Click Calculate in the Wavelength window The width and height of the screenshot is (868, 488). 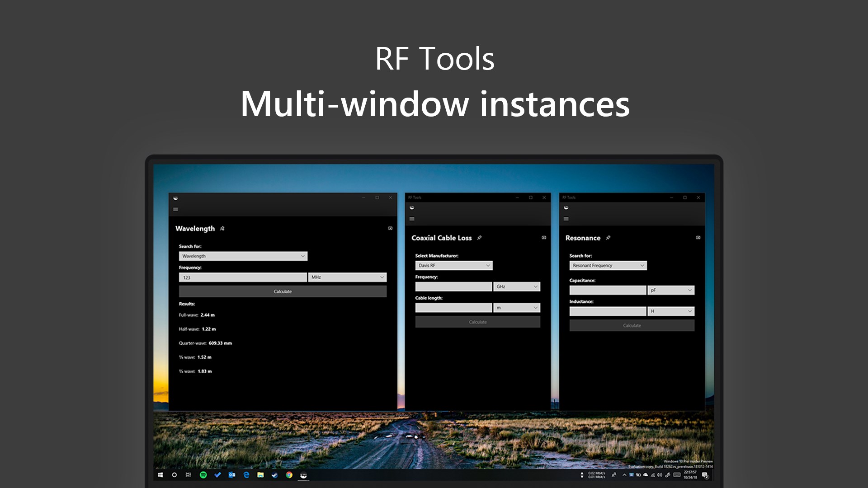click(x=283, y=291)
